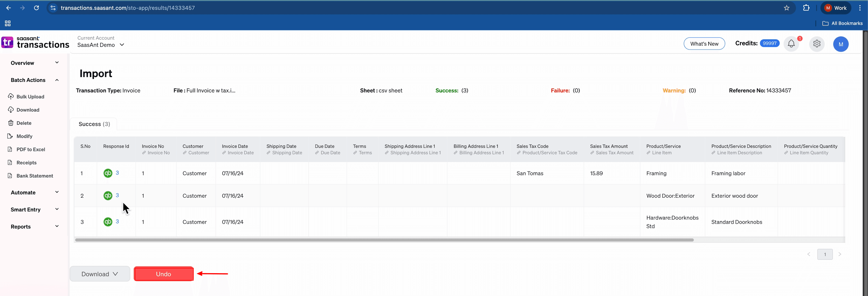Open the All Bookmarks folder
868x296 pixels.
(x=842, y=23)
